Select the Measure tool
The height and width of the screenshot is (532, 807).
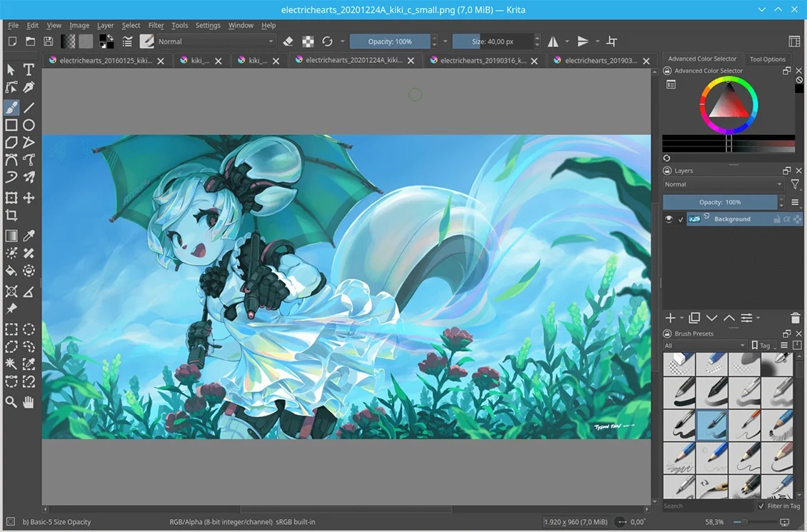(29, 292)
